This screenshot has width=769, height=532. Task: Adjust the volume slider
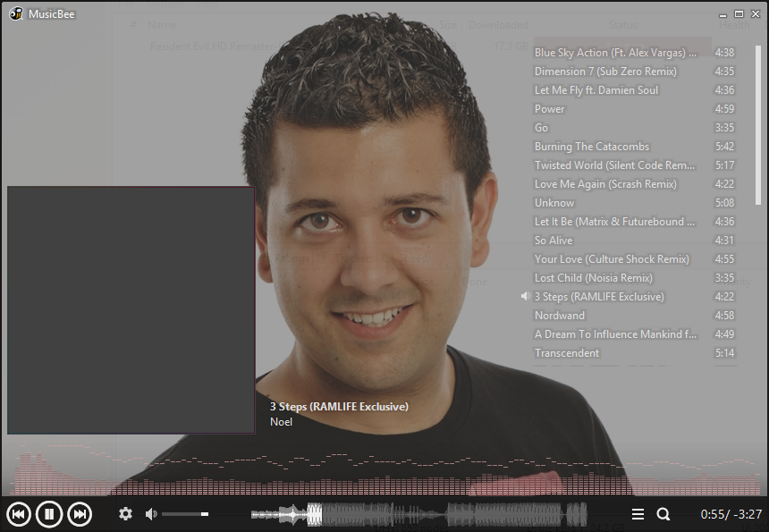point(185,514)
